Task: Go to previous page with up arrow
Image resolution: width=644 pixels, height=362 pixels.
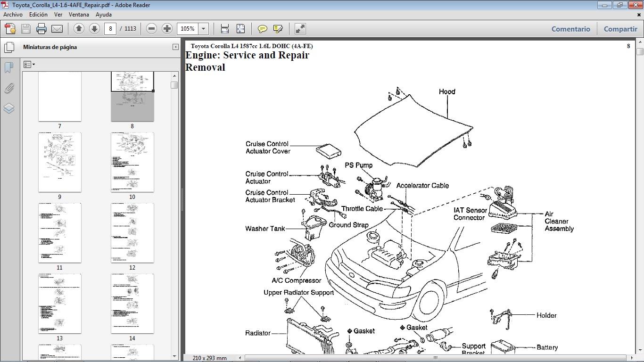Action: 79,29
